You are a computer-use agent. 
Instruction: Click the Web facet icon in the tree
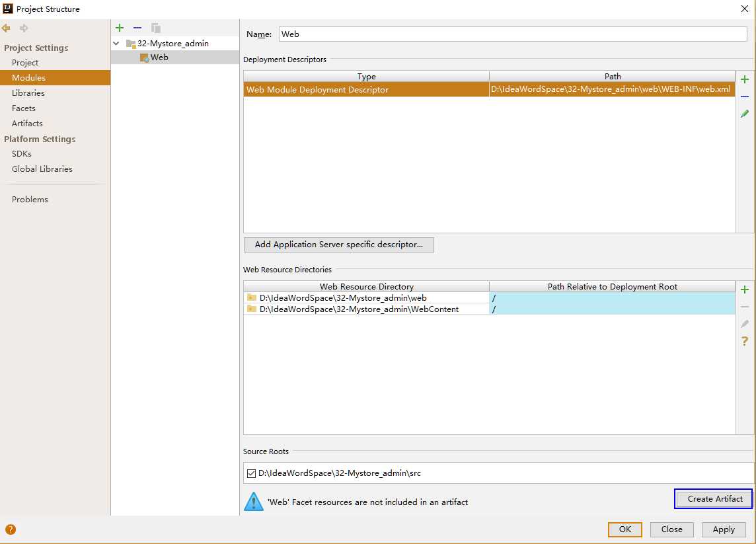143,58
